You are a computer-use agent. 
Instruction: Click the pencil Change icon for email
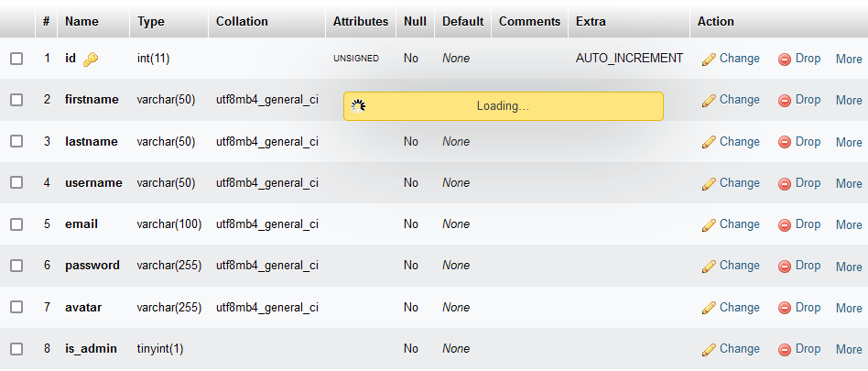tap(709, 225)
